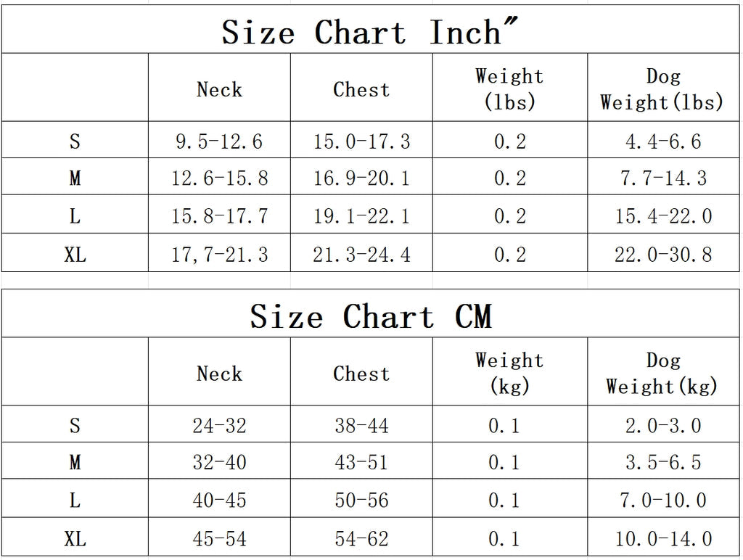This screenshot has height=560, width=743.
Task: Click neck value 9.5-12.6 for size S
Action: (x=219, y=141)
